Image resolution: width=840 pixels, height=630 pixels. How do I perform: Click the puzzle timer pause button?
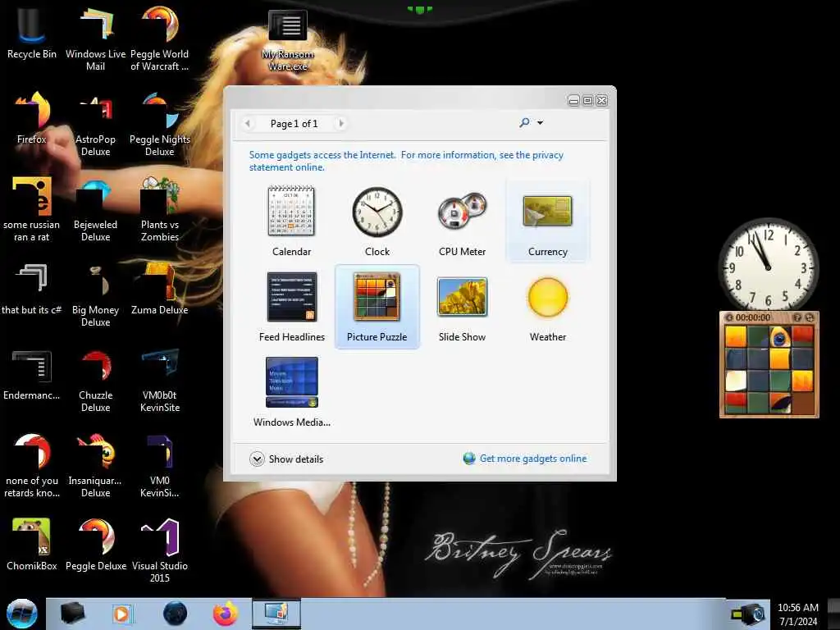(x=729, y=317)
